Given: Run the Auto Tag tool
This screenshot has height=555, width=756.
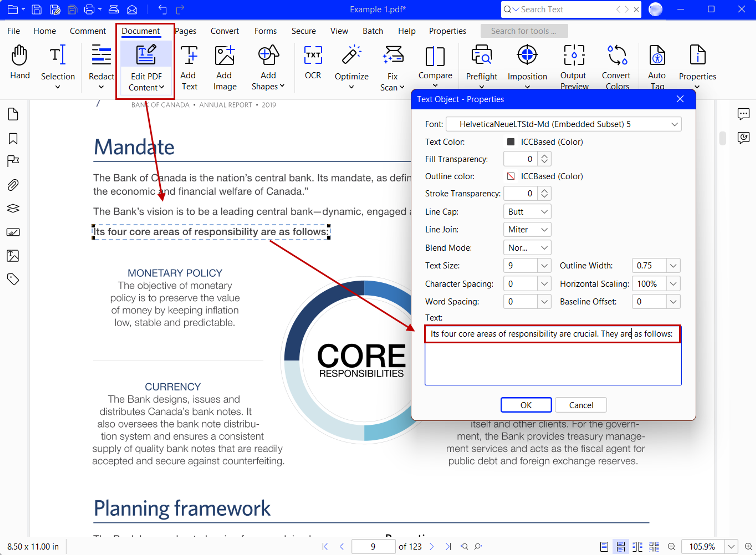Looking at the screenshot, I should [x=657, y=67].
